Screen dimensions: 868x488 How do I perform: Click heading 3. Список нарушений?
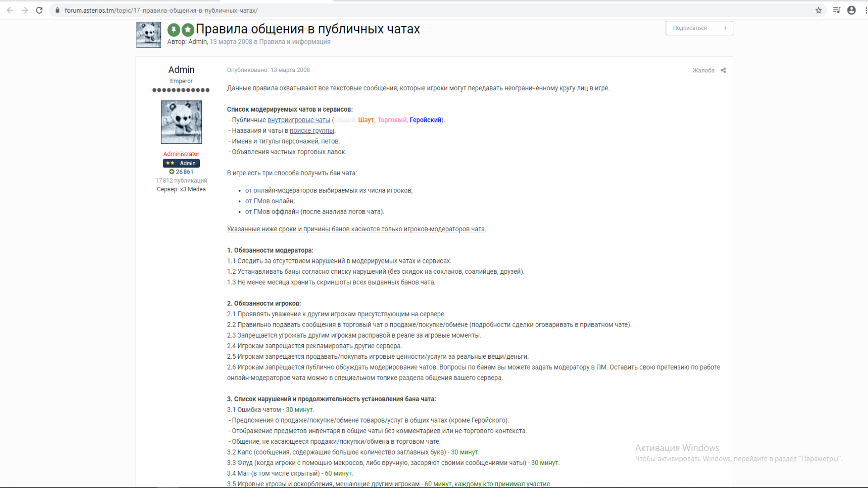tap(331, 399)
